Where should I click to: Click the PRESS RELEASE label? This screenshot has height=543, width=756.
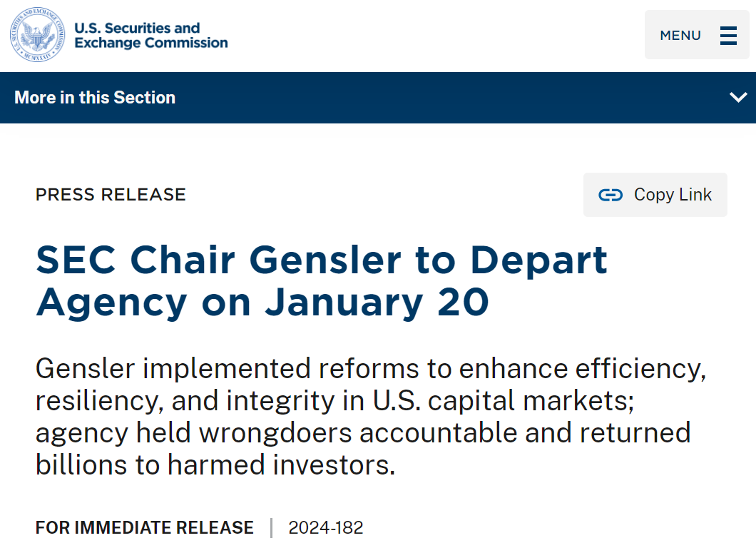111,195
